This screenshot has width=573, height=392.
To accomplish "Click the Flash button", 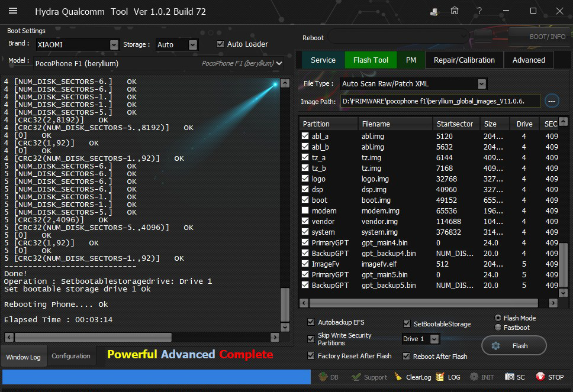I will [x=514, y=346].
